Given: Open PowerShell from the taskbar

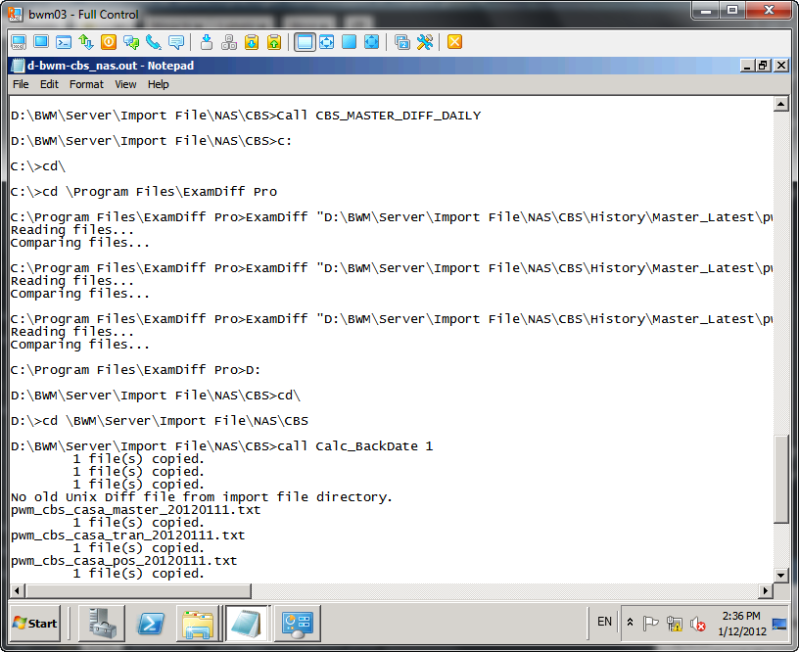Looking at the screenshot, I should click(x=151, y=623).
